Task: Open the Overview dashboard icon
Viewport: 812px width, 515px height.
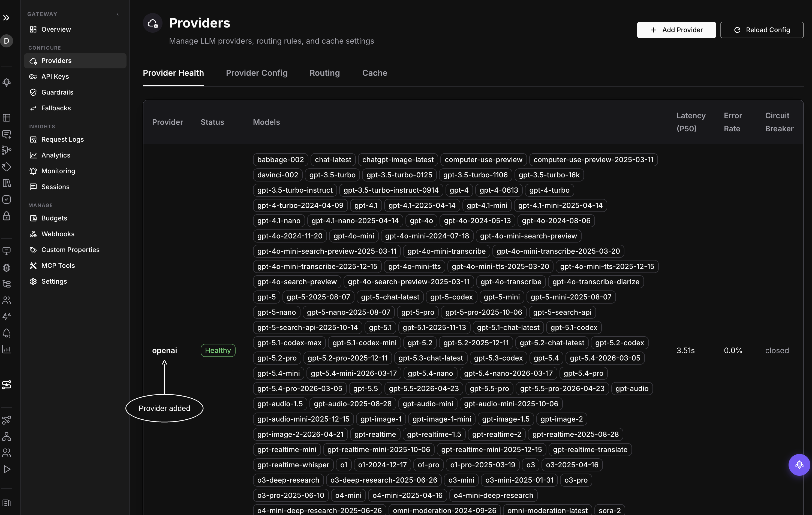Action: [33, 29]
